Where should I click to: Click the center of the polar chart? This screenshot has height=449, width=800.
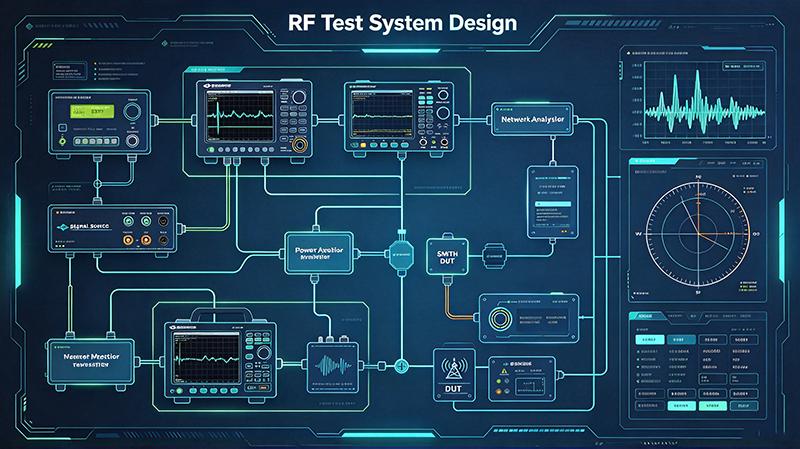coord(698,234)
